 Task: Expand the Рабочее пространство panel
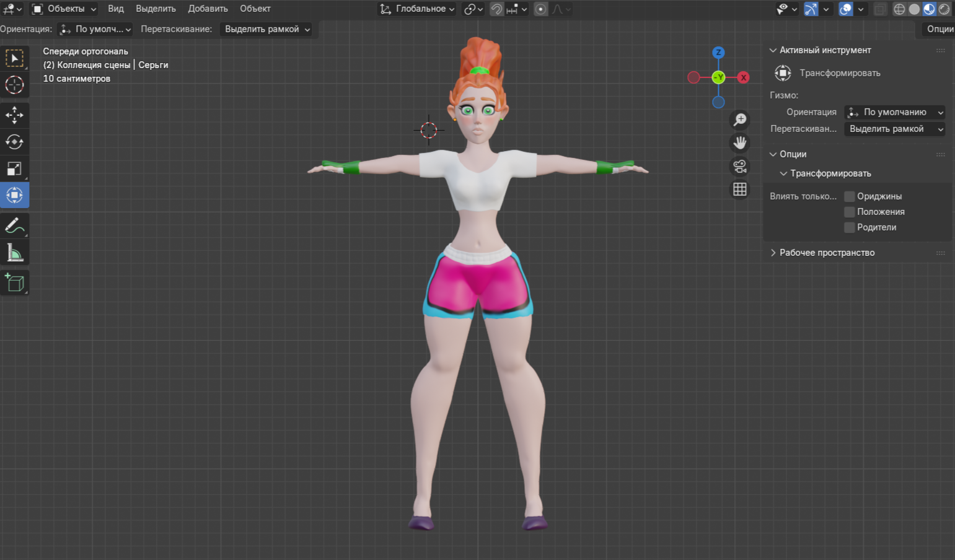point(827,253)
